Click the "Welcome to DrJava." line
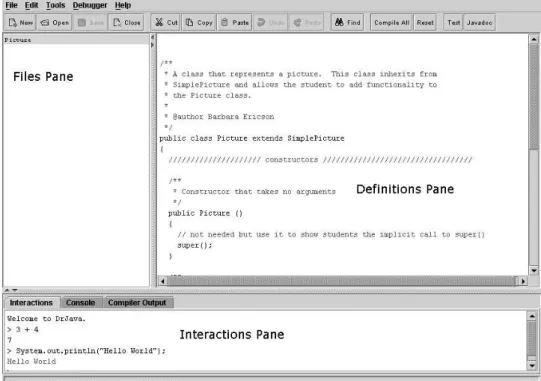Viewport: 541px width, 381px height. (x=46, y=319)
